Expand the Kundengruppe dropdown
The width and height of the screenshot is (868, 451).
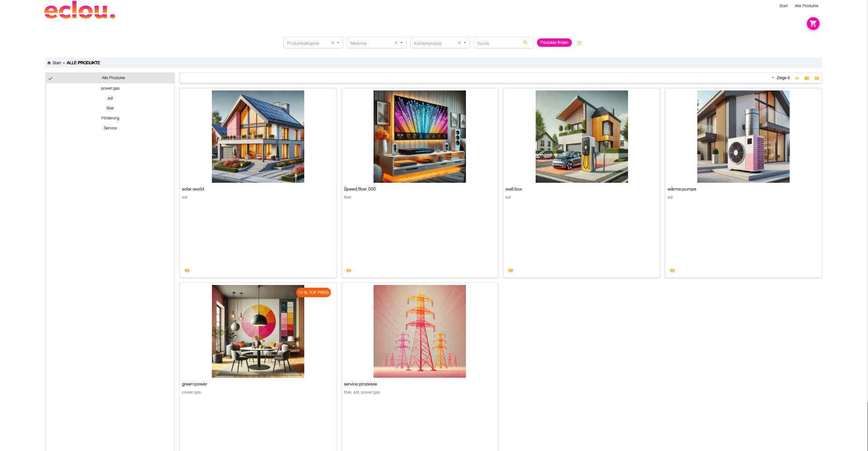click(465, 43)
